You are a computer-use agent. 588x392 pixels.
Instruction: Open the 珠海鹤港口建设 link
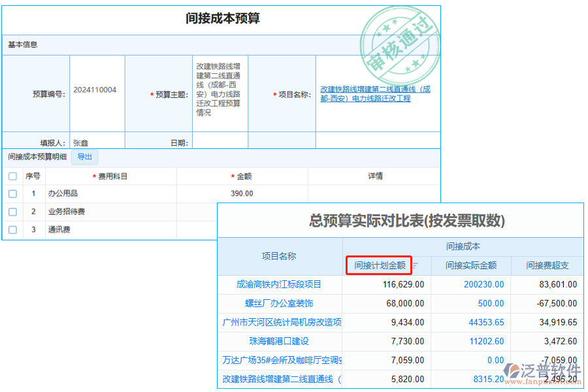click(280, 341)
